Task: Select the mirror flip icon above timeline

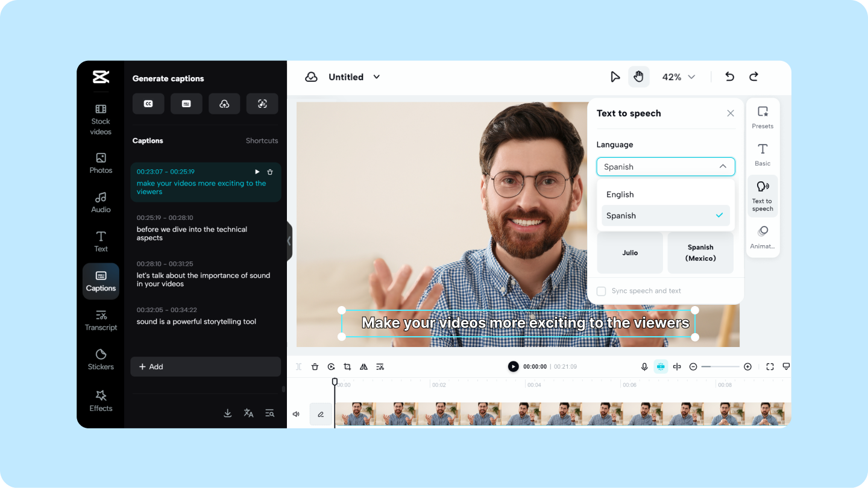Action: pos(363,366)
